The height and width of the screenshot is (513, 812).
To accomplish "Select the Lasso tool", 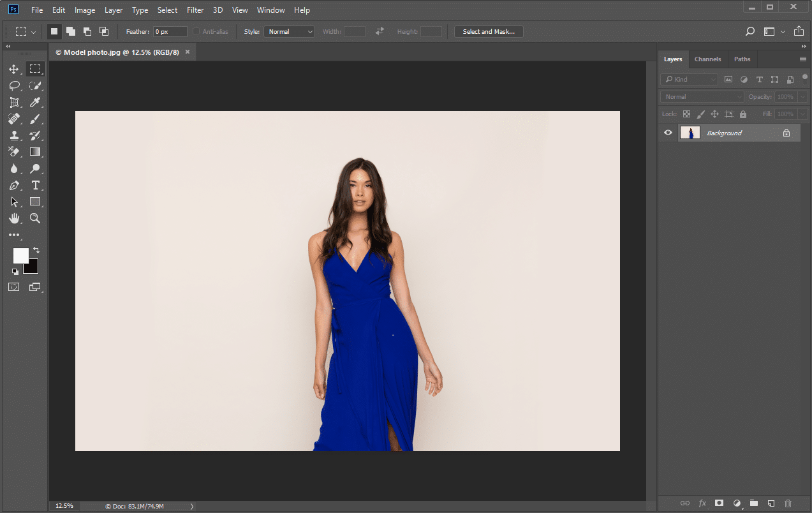I will click(x=14, y=85).
